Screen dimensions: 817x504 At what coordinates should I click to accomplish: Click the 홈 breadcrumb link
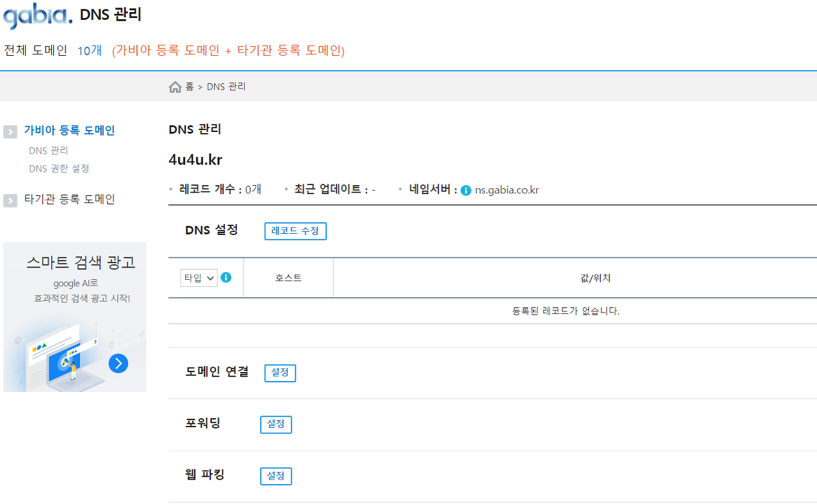188,86
